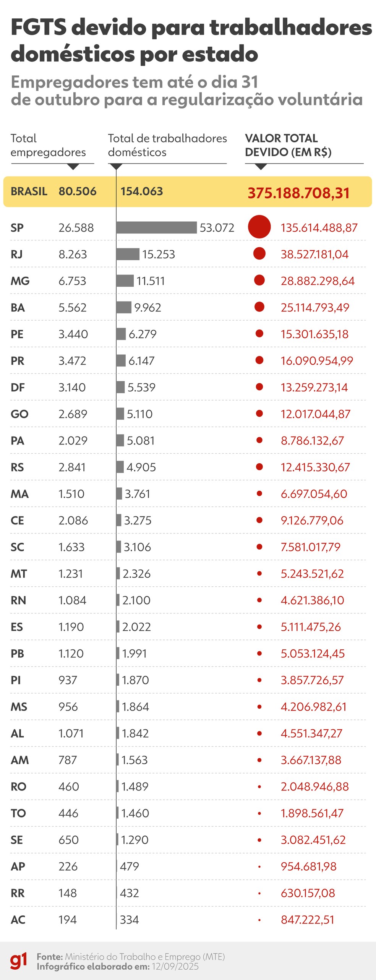Click the Brasil total value 375.188.708,31
376x980 pixels.
[x=298, y=193]
